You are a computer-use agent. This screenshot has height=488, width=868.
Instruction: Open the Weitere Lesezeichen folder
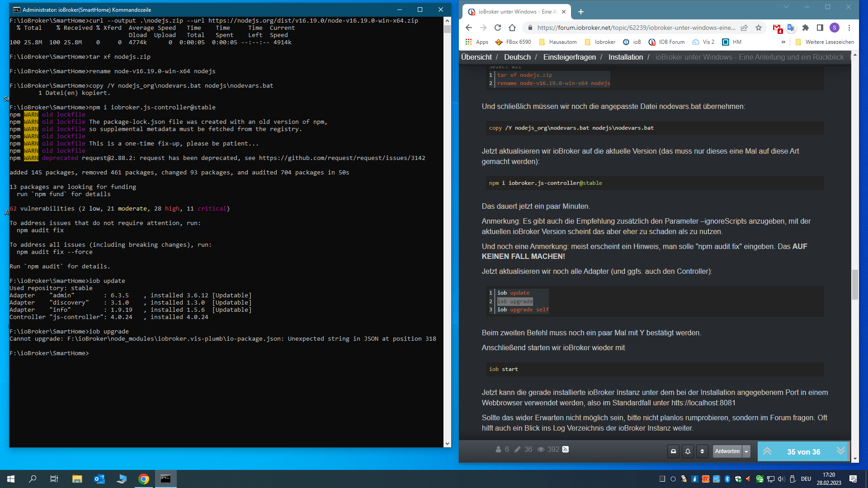tap(825, 42)
